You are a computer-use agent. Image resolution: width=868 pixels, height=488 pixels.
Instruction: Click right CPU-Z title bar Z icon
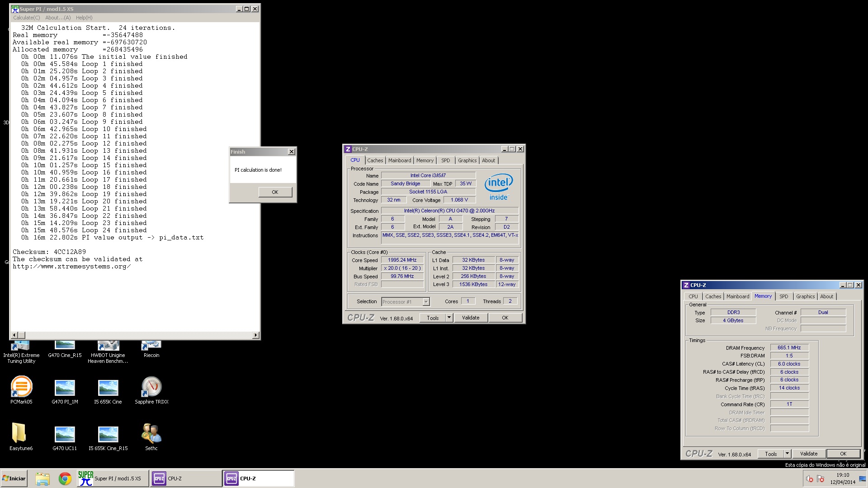click(686, 285)
